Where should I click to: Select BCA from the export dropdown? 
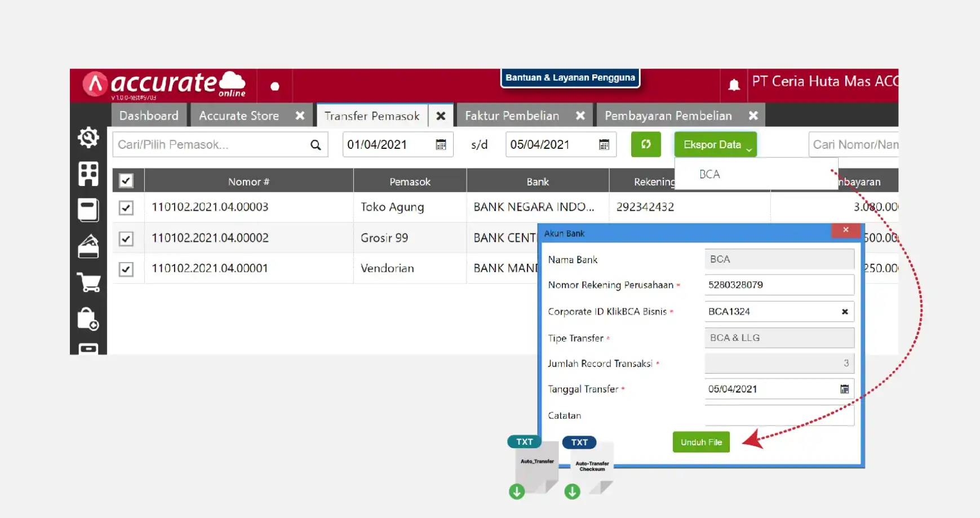pyautogui.click(x=756, y=174)
